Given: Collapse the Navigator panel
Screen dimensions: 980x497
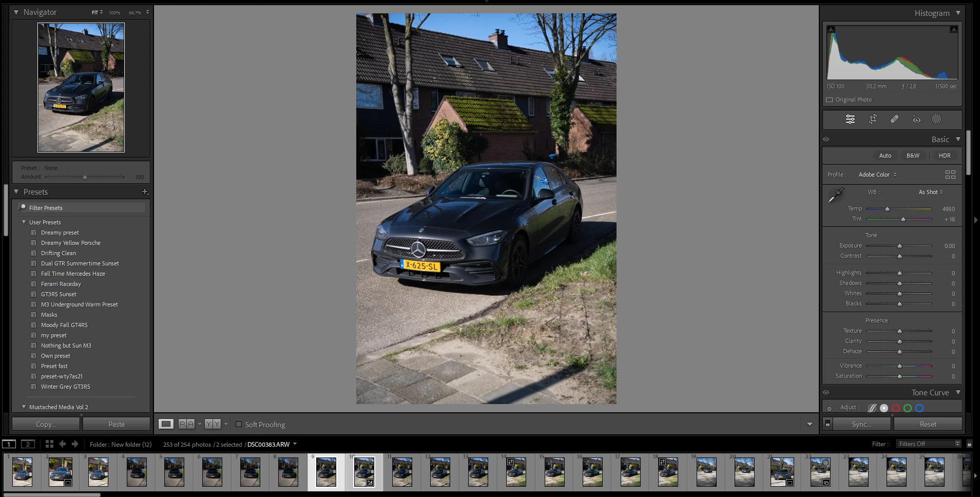Looking at the screenshot, I should coord(16,12).
